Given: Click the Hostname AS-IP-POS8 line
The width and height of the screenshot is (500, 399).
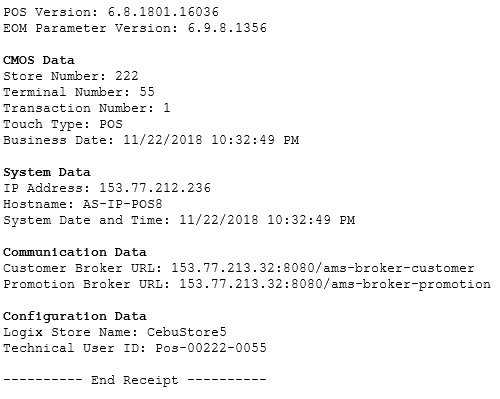Looking at the screenshot, I should coord(83,204).
